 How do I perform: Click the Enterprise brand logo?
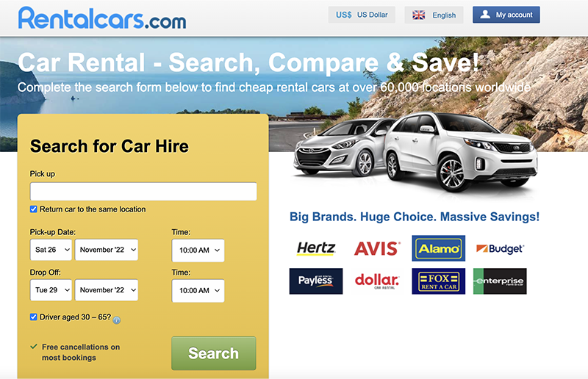click(500, 281)
